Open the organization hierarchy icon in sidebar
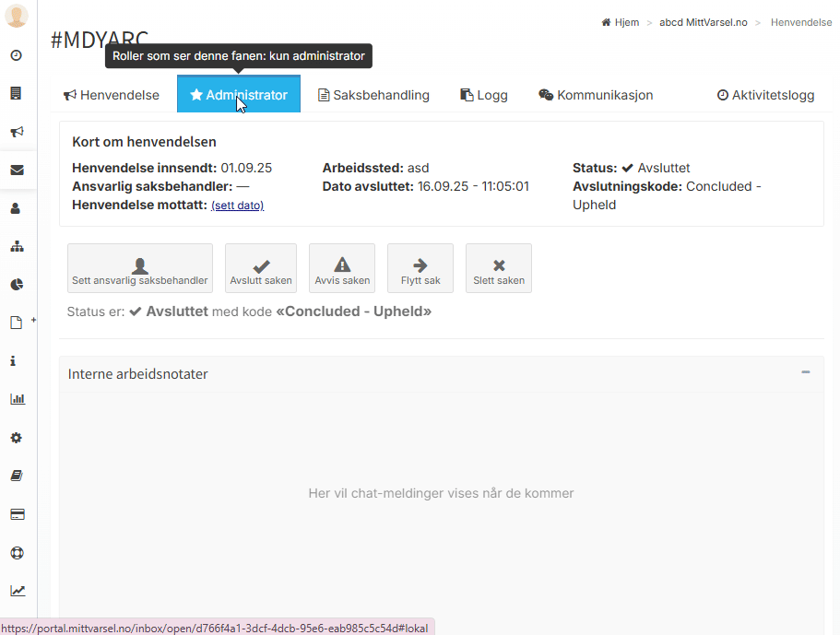The width and height of the screenshot is (840, 635). [x=17, y=247]
